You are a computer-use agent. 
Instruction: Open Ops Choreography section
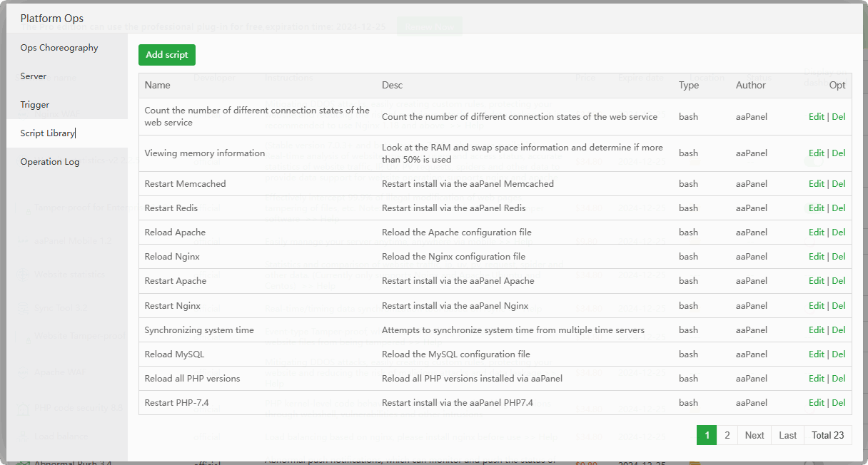[59, 48]
